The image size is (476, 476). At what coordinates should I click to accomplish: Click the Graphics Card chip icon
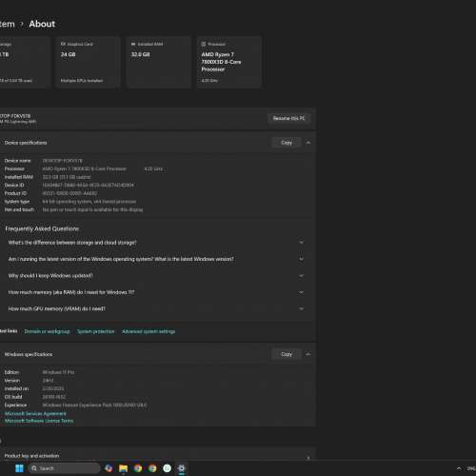tap(63, 44)
